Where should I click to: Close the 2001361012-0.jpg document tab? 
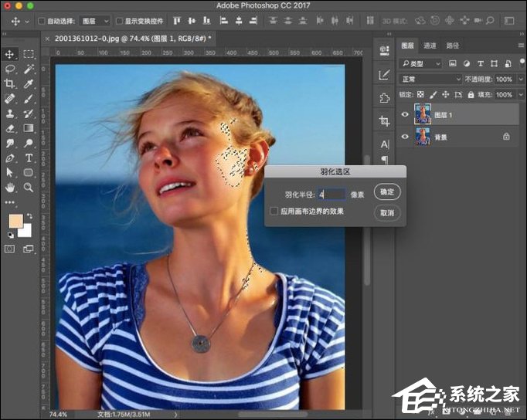click(47, 39)
